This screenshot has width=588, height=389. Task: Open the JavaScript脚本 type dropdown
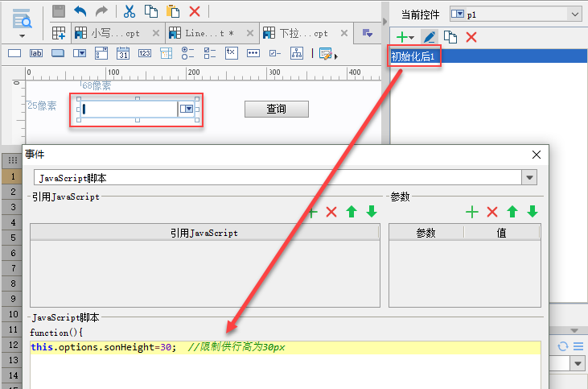(x=529, y=177)
